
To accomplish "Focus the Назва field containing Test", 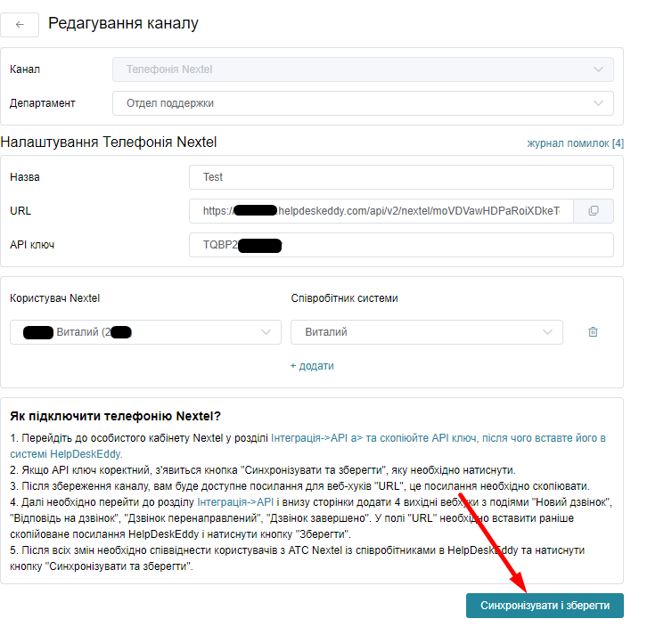I will point(401,177).
